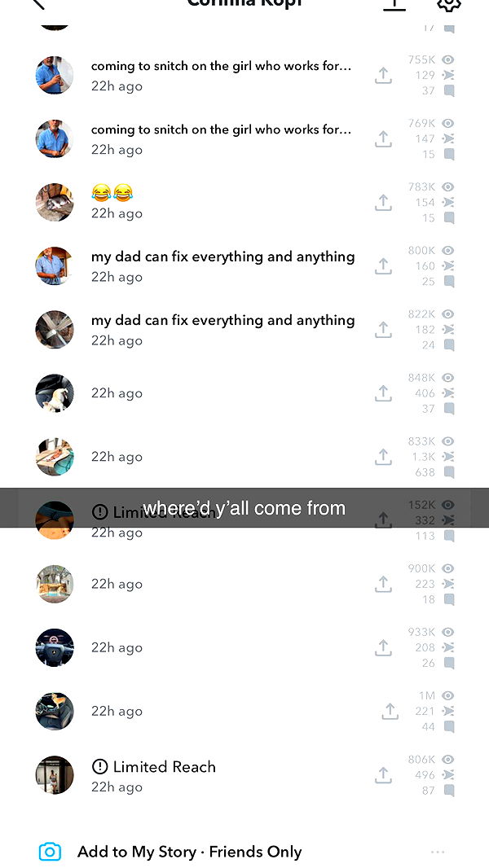Open the steering wheel snap thumbnail
489x868 pixels.
point(55,647)
